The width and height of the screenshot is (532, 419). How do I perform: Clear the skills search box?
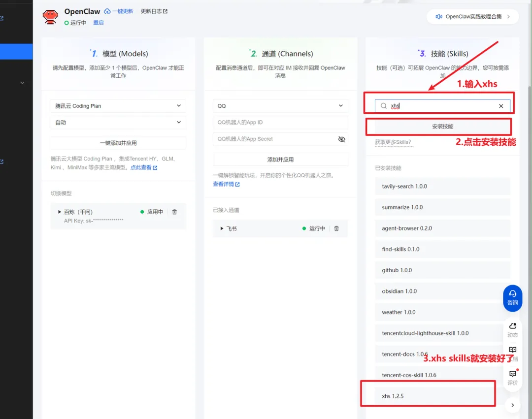pyautogui.click(x=501, y=106)
